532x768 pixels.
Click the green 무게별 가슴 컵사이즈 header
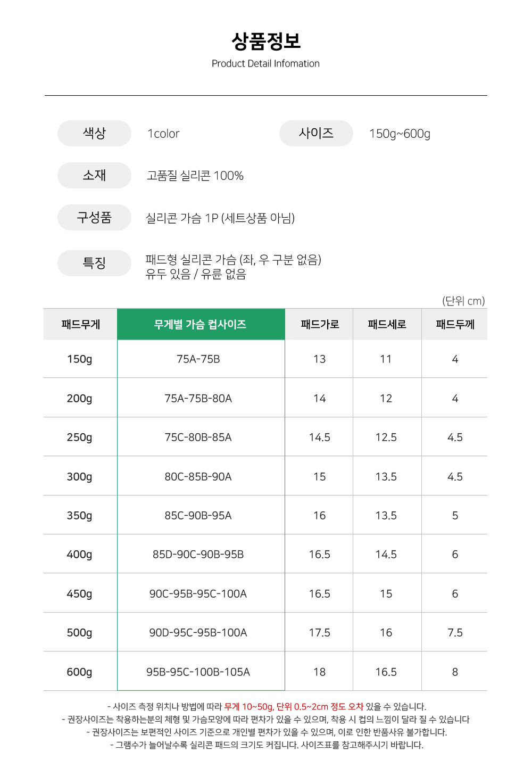pyautogui.click(x=201, y=324)
